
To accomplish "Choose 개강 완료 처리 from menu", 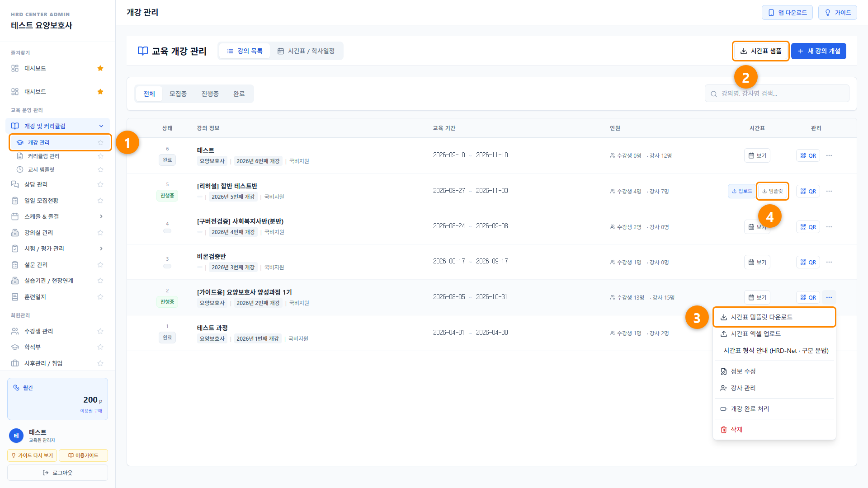I will click(774, 409).
